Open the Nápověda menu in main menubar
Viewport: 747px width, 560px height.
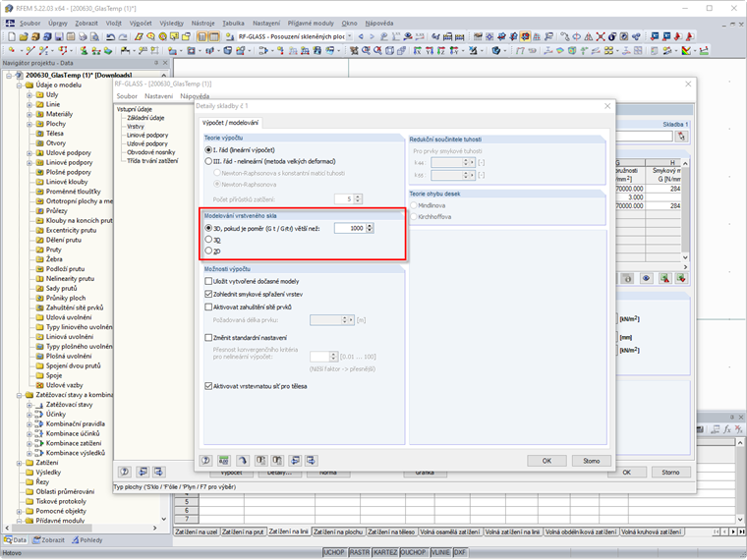[x=379, y=23]
